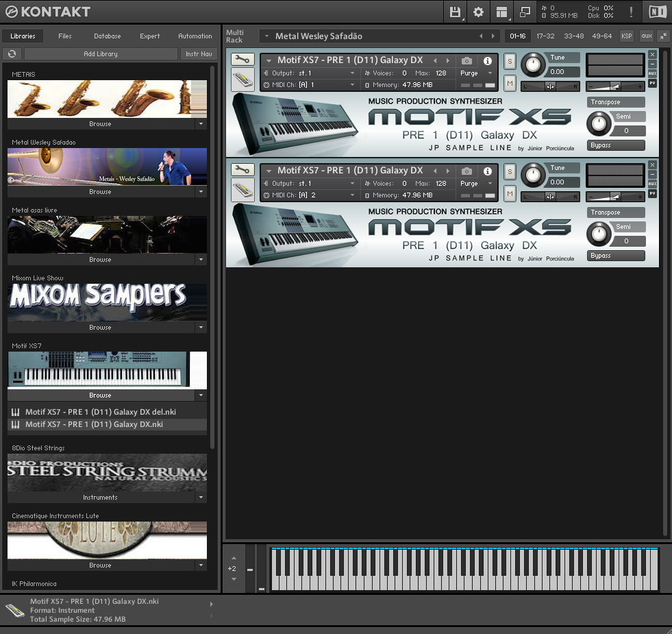
Task: Show info for MIDI Ch 1 instrument
Action: (488, 61)
